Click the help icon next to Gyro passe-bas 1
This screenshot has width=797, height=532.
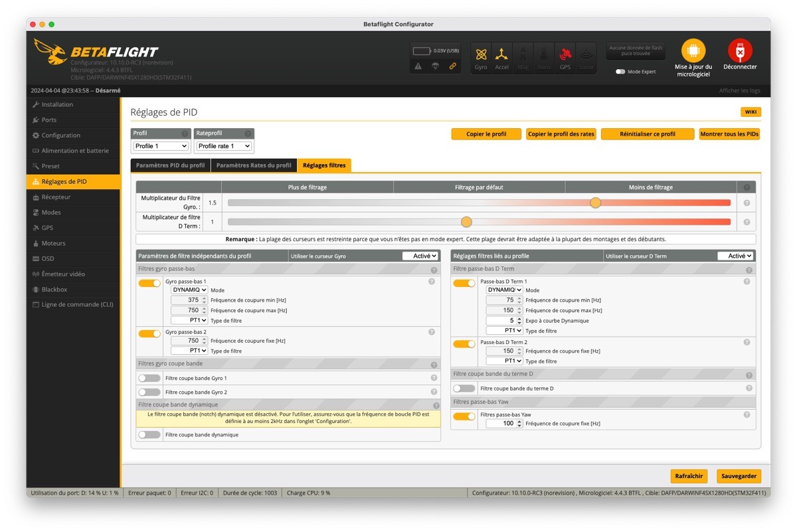[x=432, y=282]
